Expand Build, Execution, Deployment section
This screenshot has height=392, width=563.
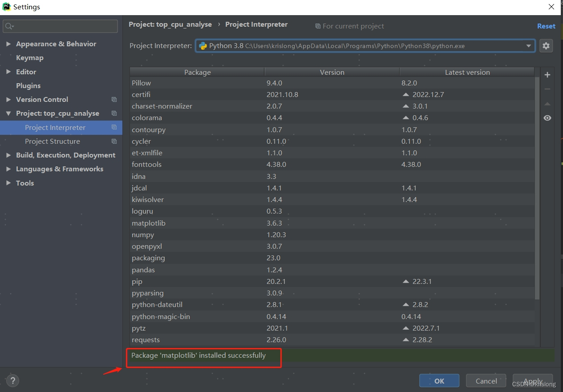[8, 155]
